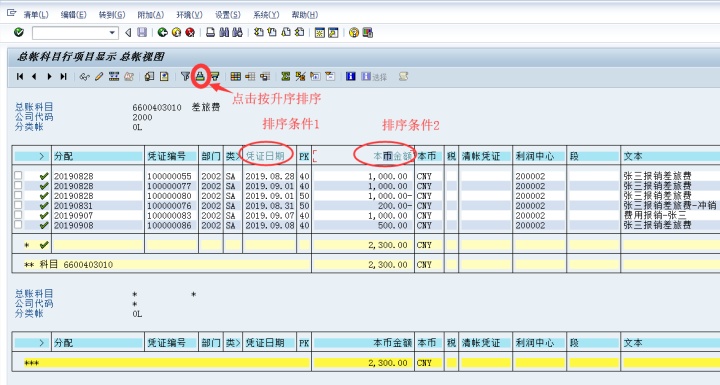Click the Customize Local Layout icon
Viewport: 720px width, 385px height.
click(367, 33)
